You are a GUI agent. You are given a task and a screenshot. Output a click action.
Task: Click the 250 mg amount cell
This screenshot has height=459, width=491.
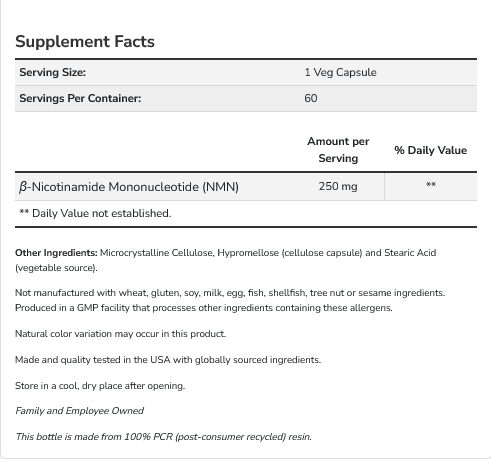[x=338, y=186]
